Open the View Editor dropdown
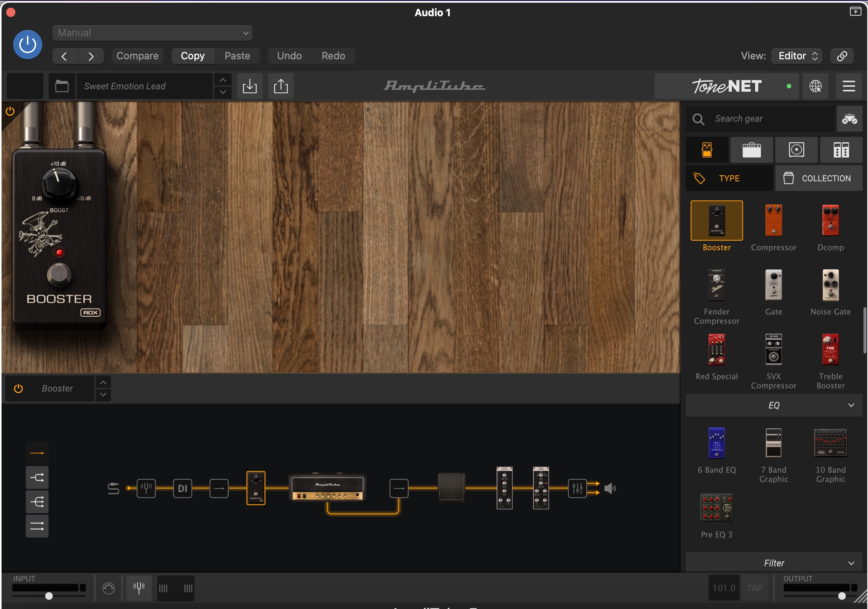Screen dimensions: 868x609 [x=797, y=56]
